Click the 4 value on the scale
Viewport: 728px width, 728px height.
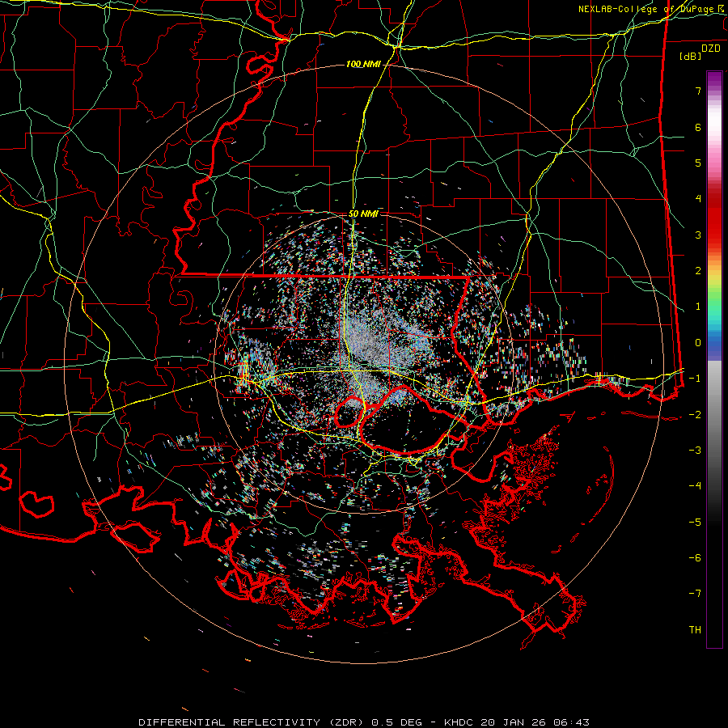[698, 199]
